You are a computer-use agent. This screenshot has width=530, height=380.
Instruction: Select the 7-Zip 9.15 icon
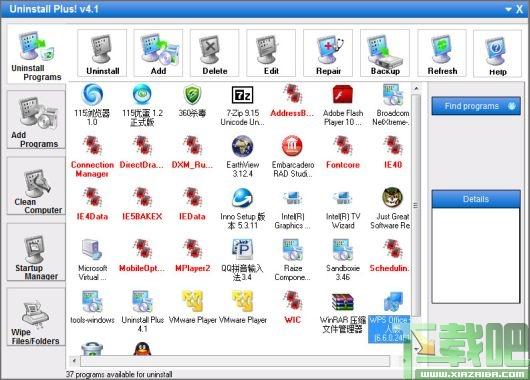click(242, 95)
